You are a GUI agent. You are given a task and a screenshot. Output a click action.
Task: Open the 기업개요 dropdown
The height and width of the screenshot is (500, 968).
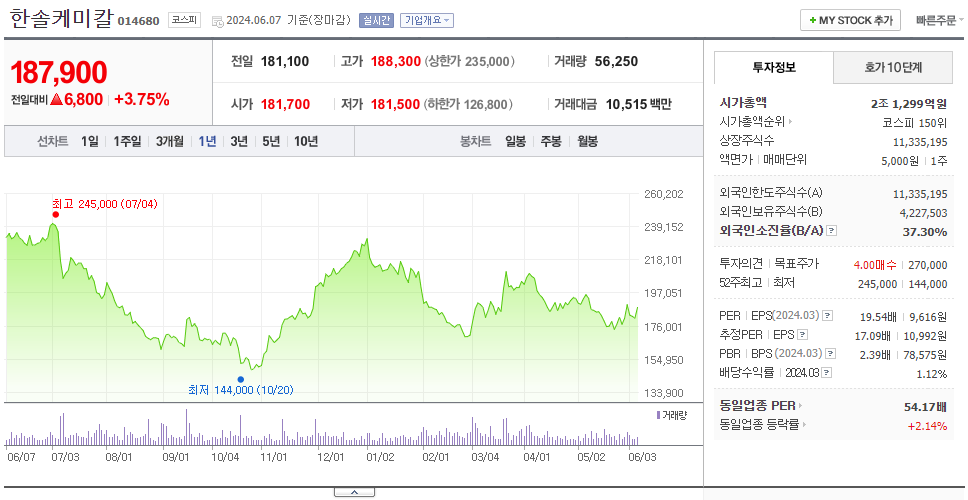[x=427, y=20]
